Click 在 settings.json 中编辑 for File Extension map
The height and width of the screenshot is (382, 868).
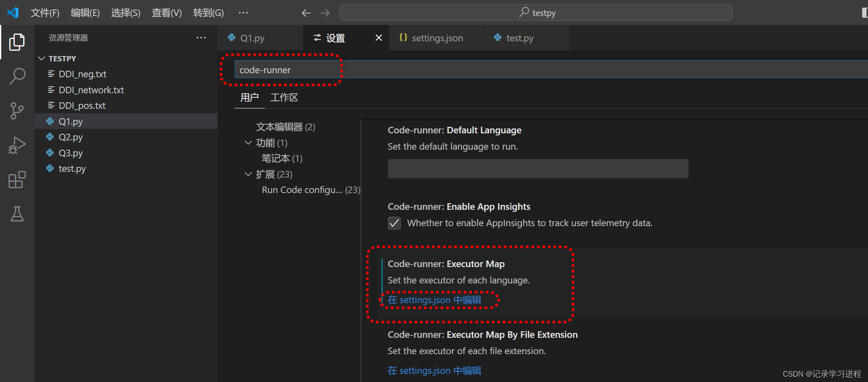[435, 370]
